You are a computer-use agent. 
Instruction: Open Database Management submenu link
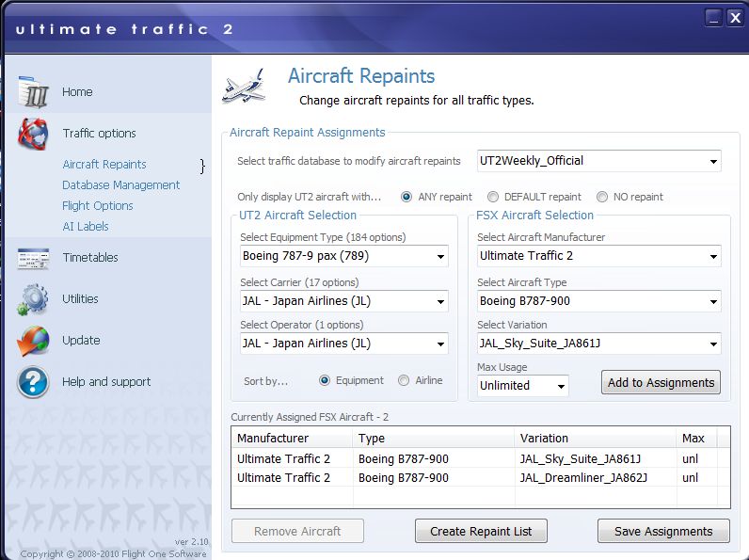coord(120,184)
